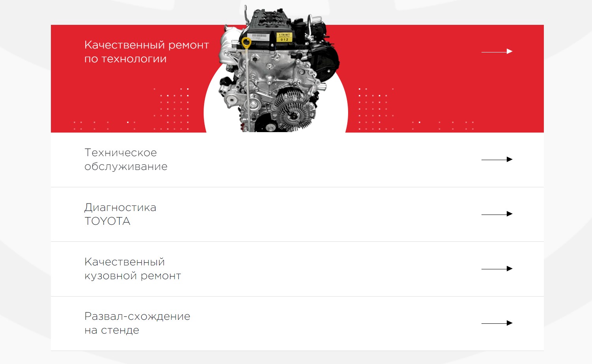The image size is (592, 364).
Task: Click the yellow dipstick ring on engine
Action: [246, 42]
